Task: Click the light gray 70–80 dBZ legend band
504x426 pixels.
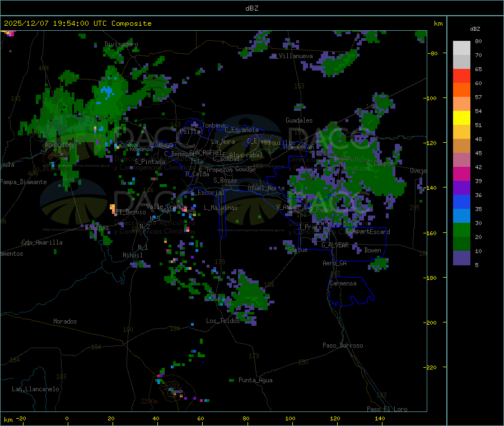Action: pos(461,48)
